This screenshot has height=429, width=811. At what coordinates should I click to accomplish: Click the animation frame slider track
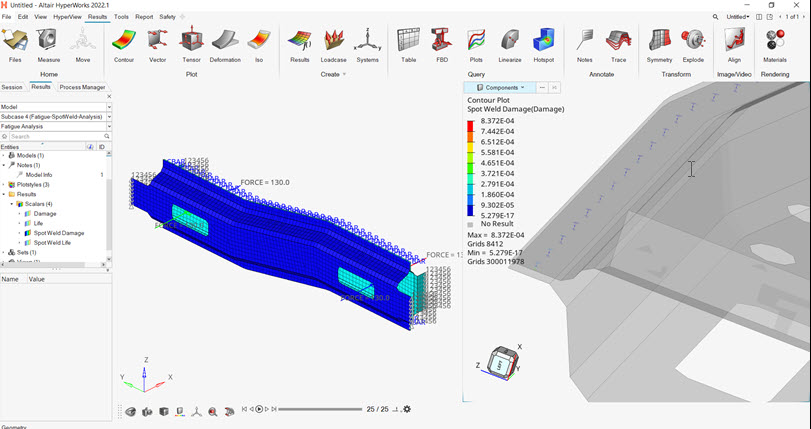coord(320,409)
